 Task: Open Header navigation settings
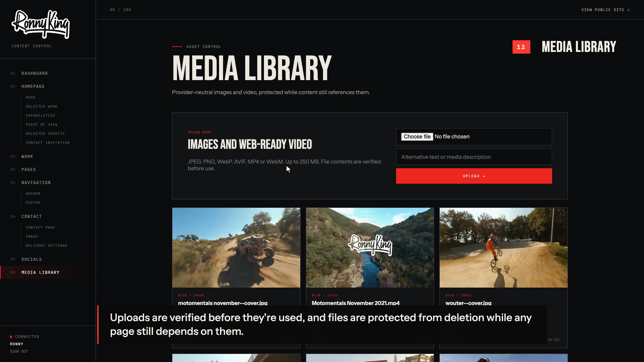[x=33, y=194]
